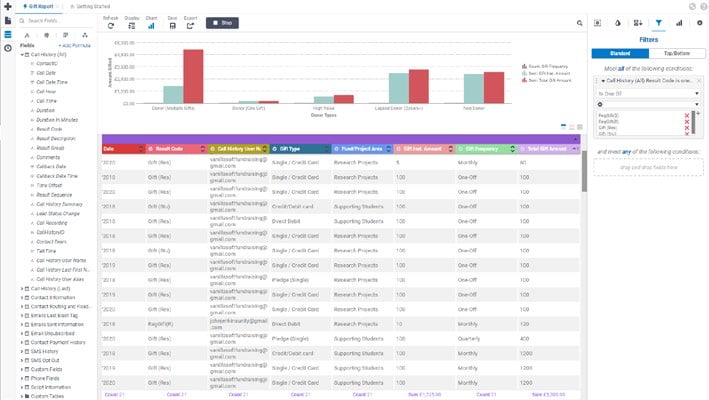Click the Export toolbar icon
Image resolution: width=709 pixels, height=400 pixels.
pos(190,26)
